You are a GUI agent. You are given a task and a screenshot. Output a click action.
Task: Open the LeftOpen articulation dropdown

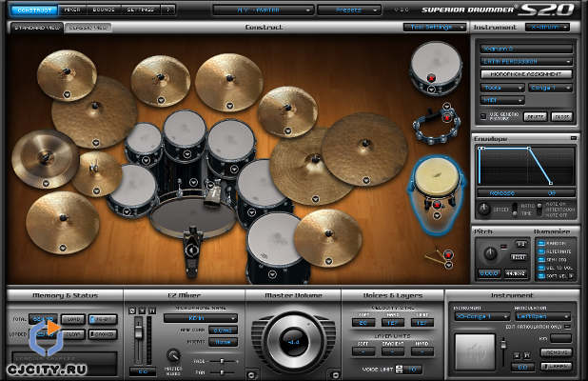coord(542,316)
